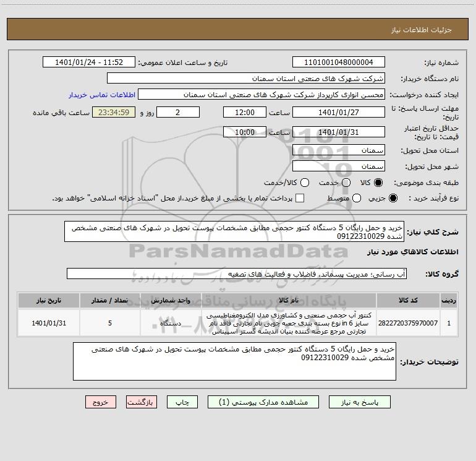Click the unit cell دستگاه
The height and width of the screenshot is (461, 476).
pos(171,323)
